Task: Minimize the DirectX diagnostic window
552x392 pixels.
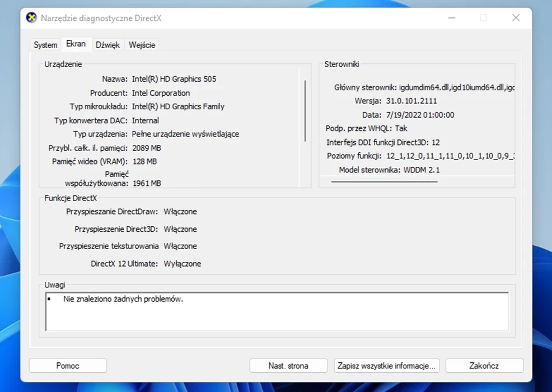Action: pyautogui.click(x=452, y=17)
